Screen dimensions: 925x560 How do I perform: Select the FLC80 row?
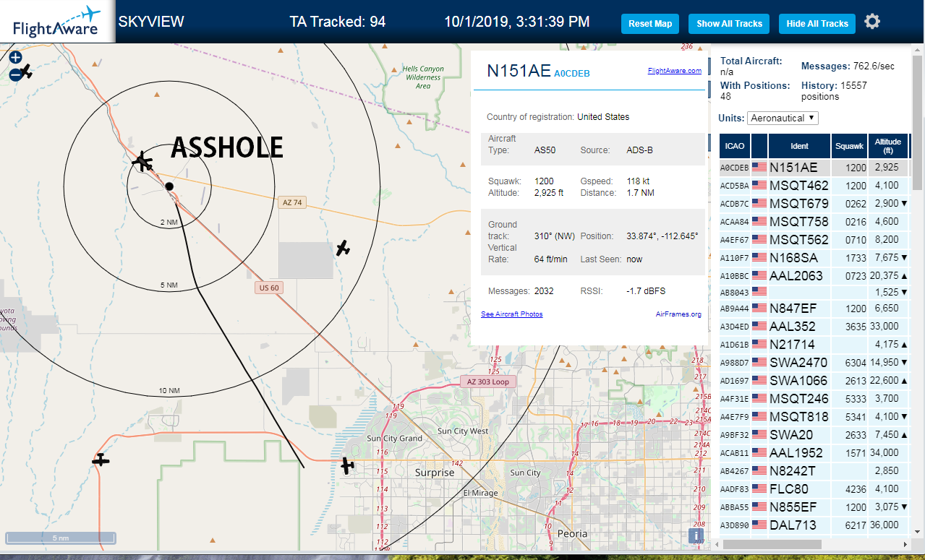click(x=814, y=489)
